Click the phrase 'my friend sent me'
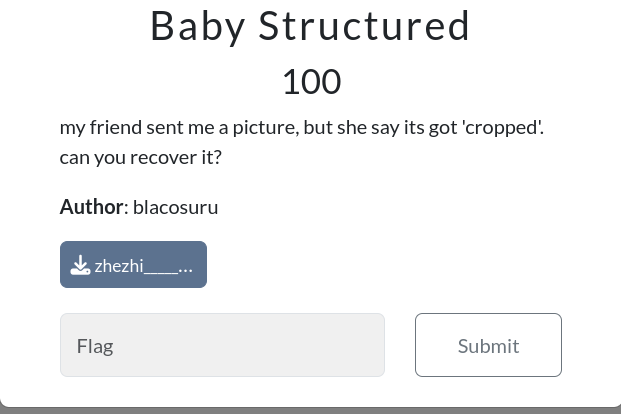The width and height of the screenshot is (621, 414). point(136,127)
